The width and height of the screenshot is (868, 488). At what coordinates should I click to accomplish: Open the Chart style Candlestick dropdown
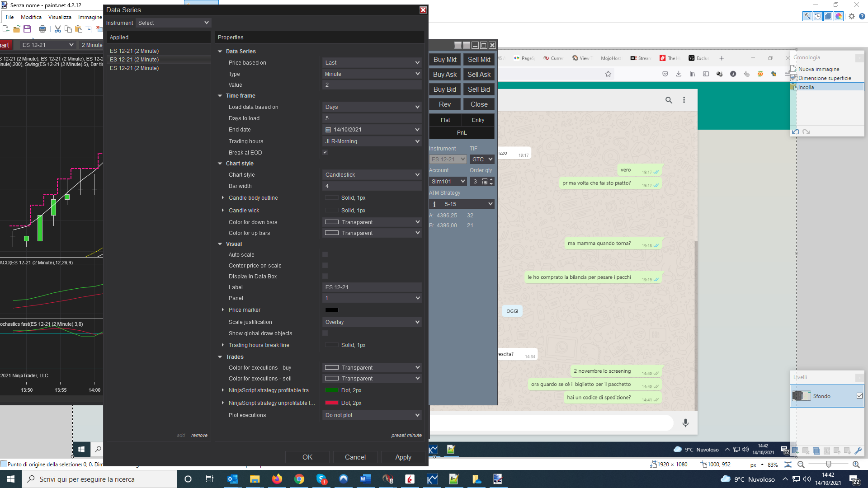(372, 175)
